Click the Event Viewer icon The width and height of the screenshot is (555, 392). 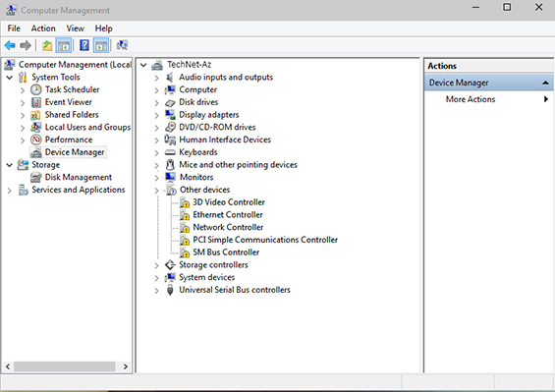click(x=35, y=102)
